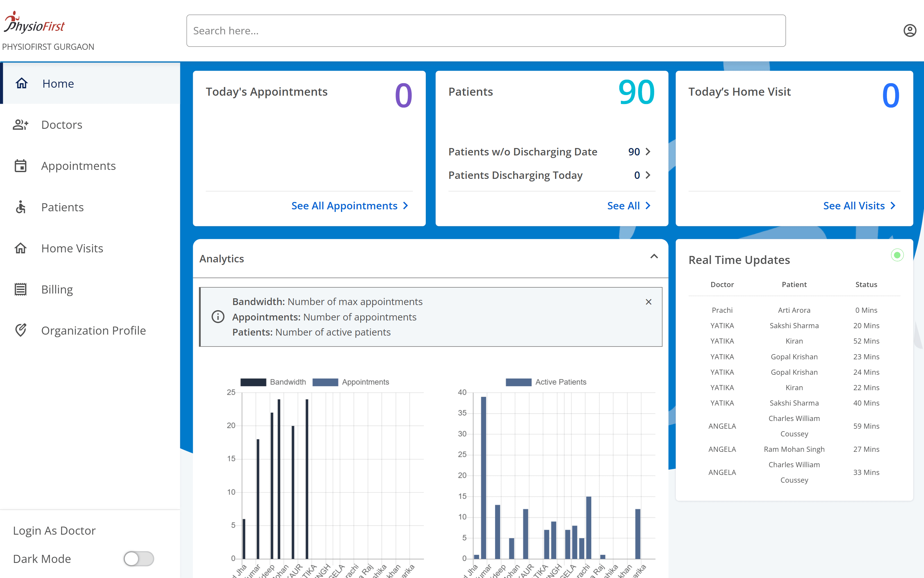Click See All patients link
Viewport: 924px width, 578px height.
(629, 206)
